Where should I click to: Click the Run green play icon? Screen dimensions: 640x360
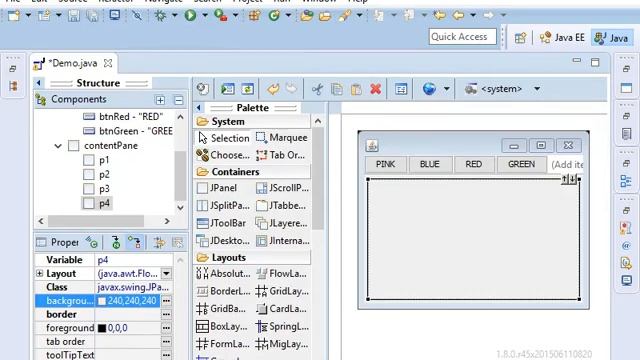tap(190, 16)
